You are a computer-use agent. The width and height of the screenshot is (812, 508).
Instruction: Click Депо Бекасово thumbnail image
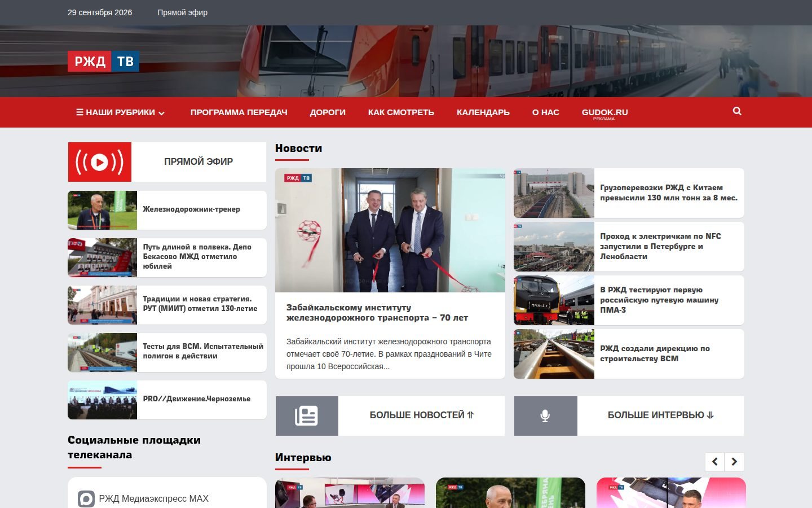point(102,257)
